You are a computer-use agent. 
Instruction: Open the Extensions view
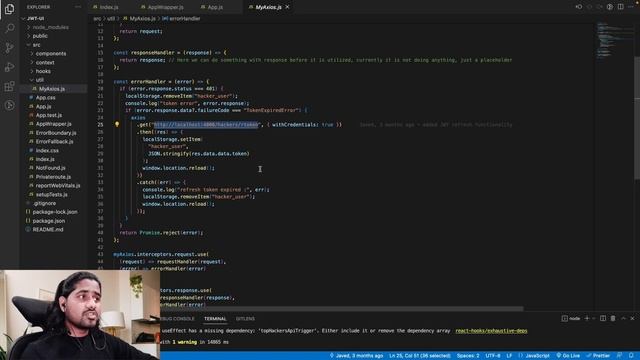(x=9, y=86)
